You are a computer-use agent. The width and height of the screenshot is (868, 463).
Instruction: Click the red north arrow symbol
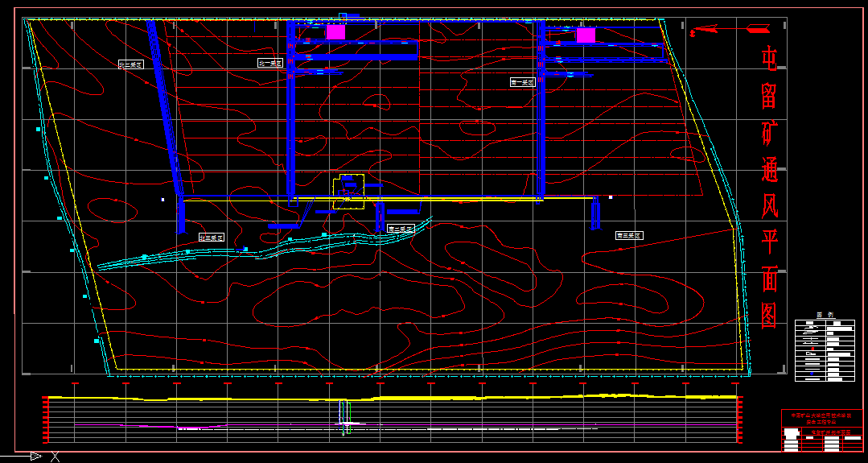tap(730, 29)
